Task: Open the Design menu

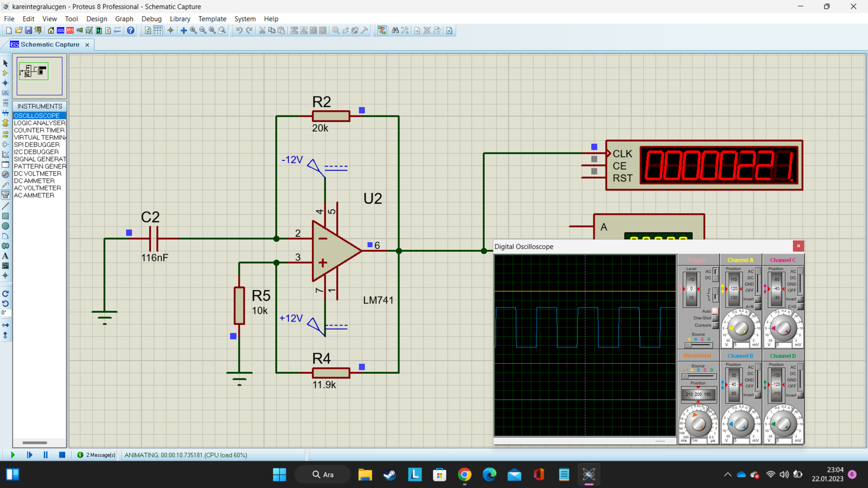Action: point(97,18)
